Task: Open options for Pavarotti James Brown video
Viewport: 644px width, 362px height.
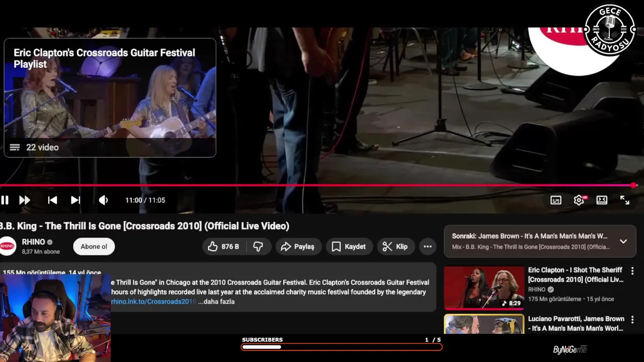Action: [632, 320]
